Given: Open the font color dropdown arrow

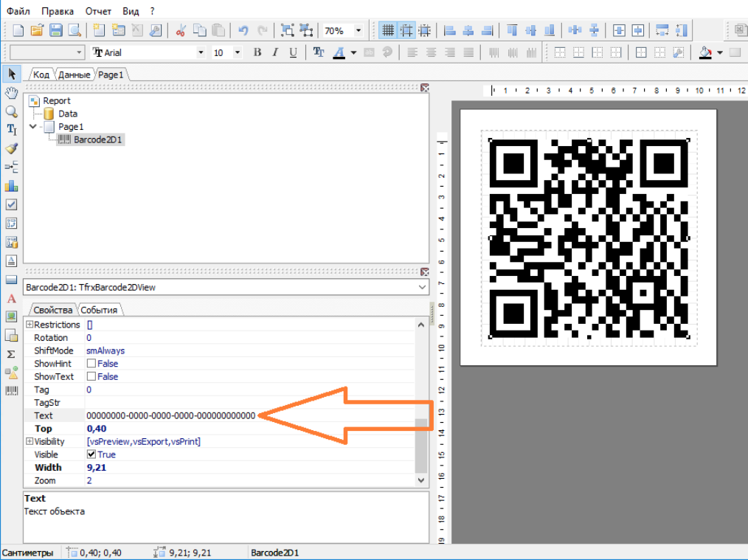Looking at the screenshot, I should (x=353, y=52).
